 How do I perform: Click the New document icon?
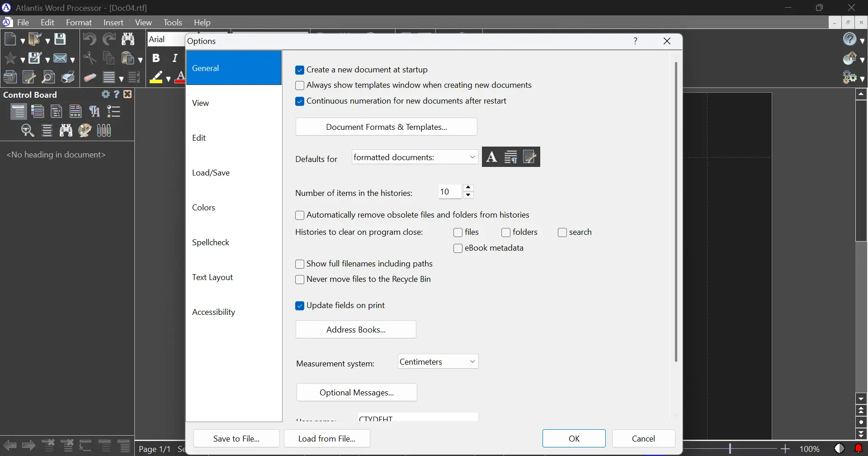click(11, 39)
